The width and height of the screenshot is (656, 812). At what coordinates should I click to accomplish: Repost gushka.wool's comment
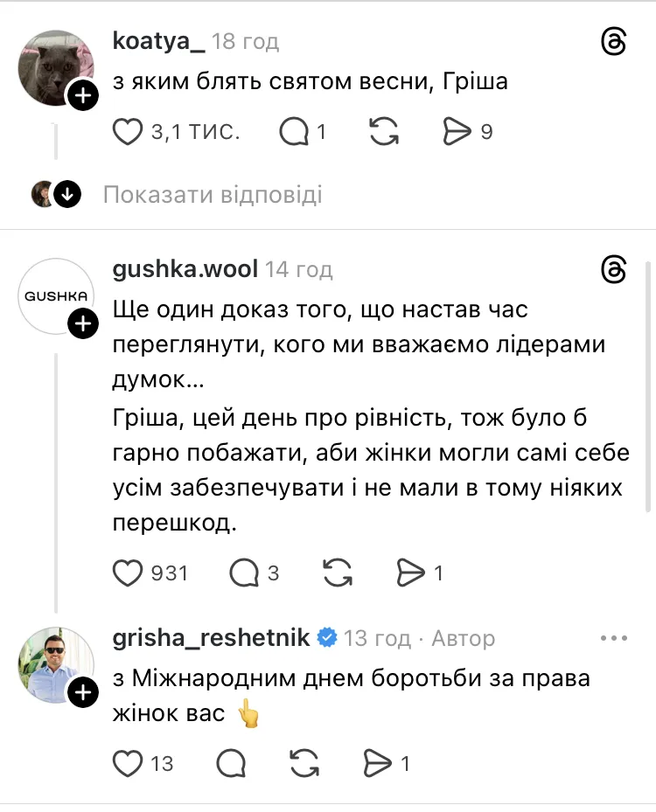tap(337, 573)
